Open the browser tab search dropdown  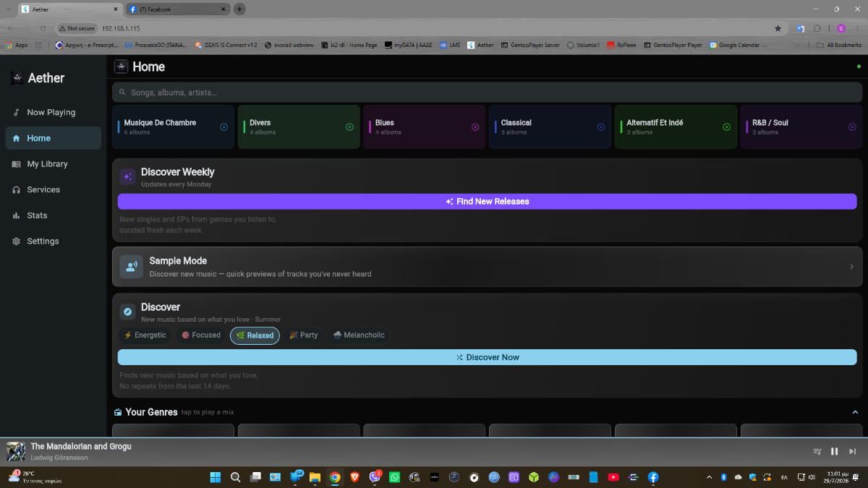click(x=8, y=9)
